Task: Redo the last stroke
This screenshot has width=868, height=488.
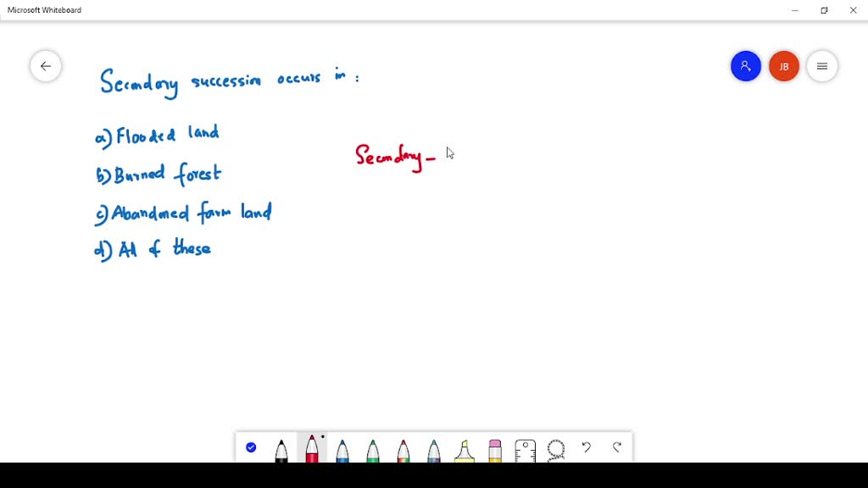Action: pyautogui.click(x=617, y=446)
